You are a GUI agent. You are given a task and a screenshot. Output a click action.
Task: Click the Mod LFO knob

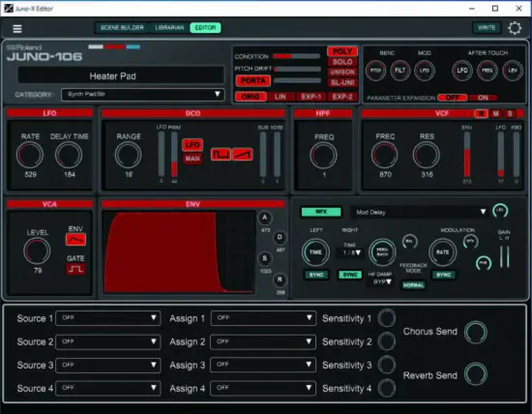click(425, 71)
